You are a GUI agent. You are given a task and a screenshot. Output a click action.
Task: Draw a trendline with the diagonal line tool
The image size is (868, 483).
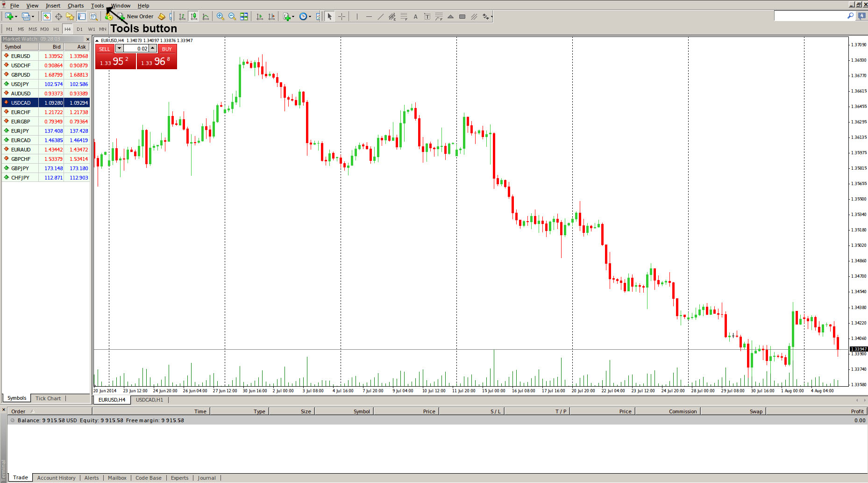[x=380, y=16]
